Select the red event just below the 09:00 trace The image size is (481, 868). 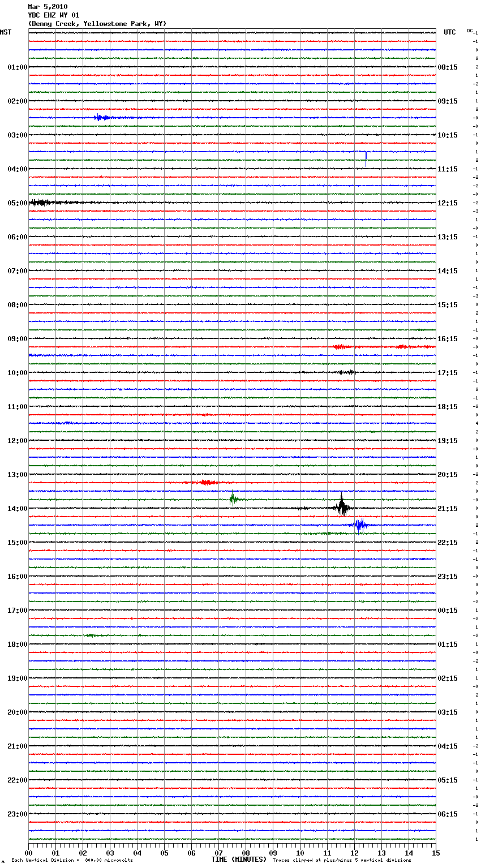point(341,347)
